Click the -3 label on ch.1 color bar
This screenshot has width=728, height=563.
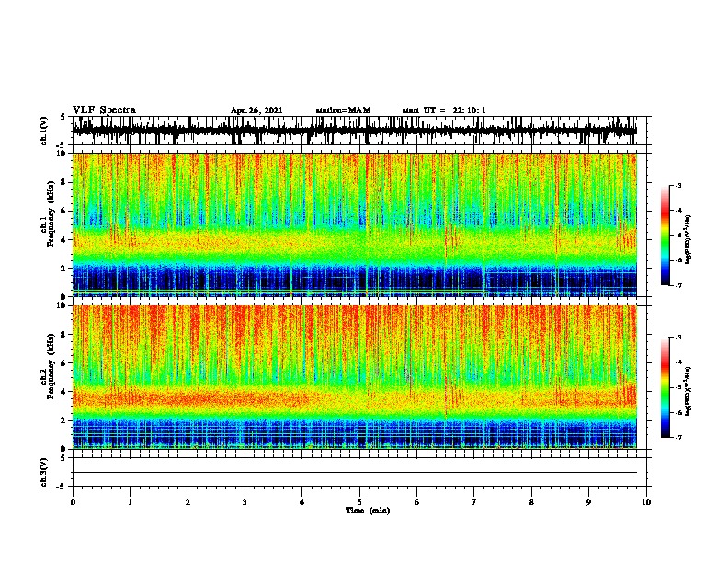click(677, 185)
